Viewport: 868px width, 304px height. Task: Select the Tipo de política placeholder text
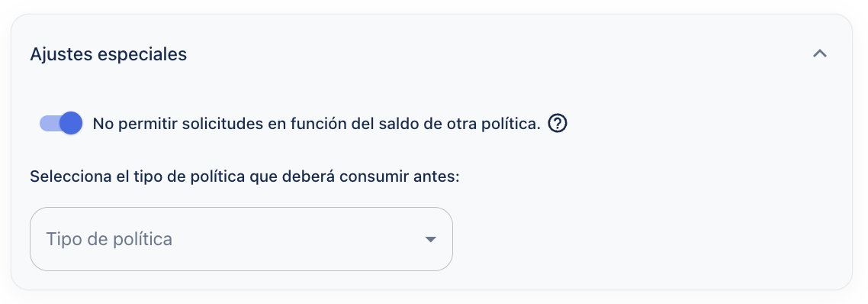pos(109,239)
